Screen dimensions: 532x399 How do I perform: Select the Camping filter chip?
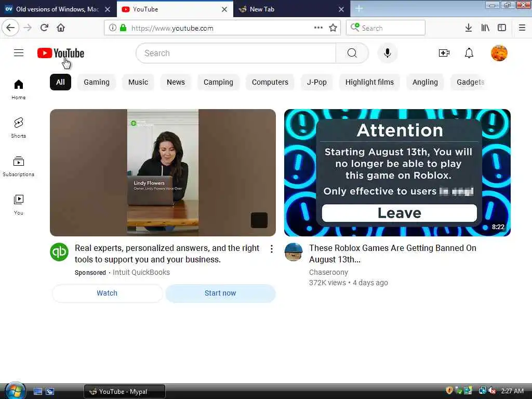coord(218,82)
